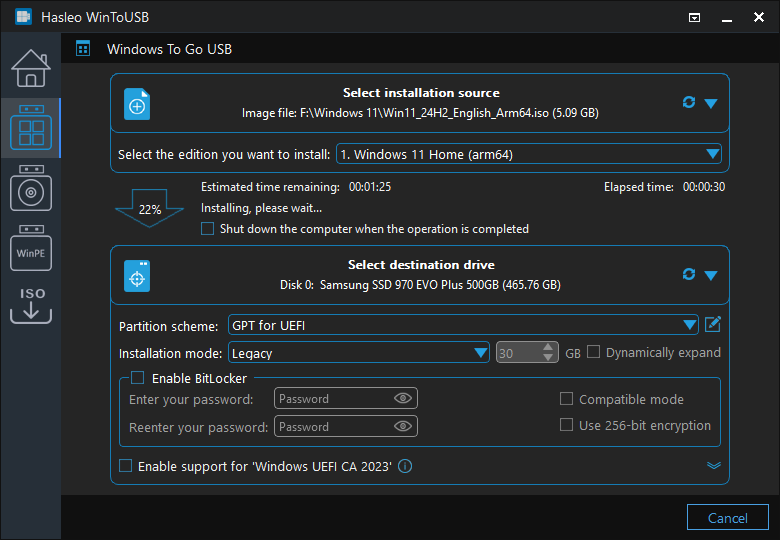Increase the virtual disk size value
The width and height of the screenshot is (780, 540).
click(548, 347)
